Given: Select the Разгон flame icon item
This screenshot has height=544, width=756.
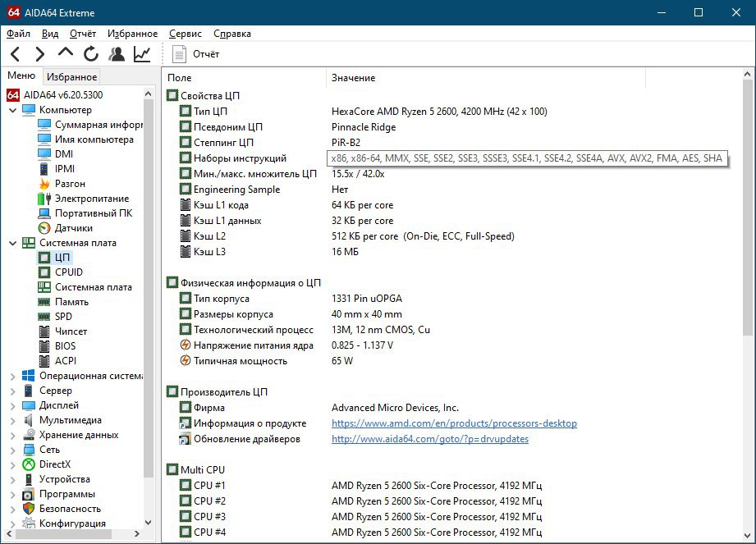Looking at the screenshot, I should pyautogui.click(x=44, y=184).
